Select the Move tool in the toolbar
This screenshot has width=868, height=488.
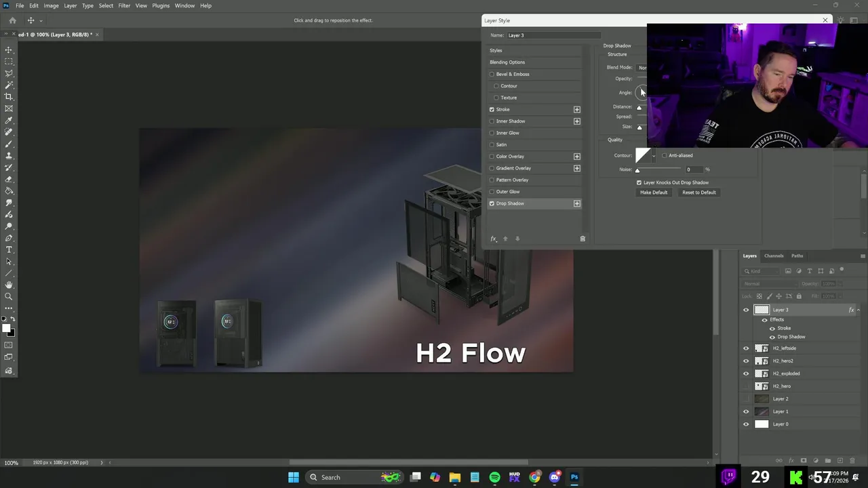pyautogui.click(x=9, y=50)
